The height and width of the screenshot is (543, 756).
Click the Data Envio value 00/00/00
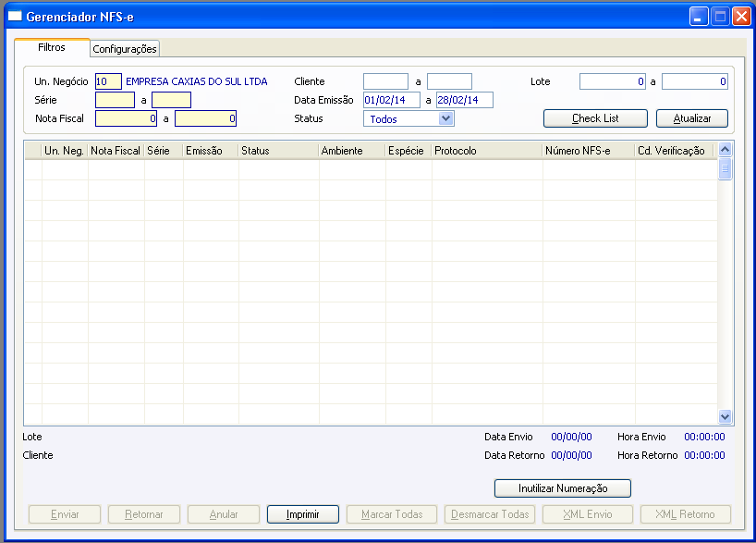571,437
